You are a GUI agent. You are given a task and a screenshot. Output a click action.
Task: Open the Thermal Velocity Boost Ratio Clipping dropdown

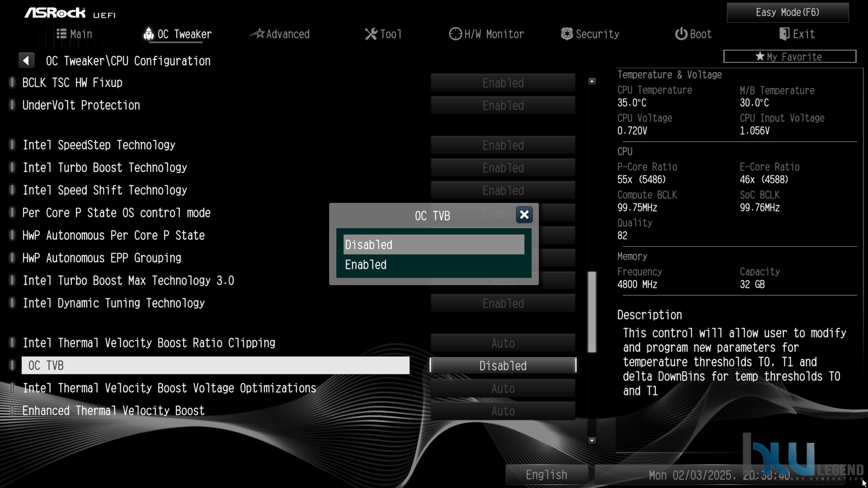tap(503, 343)
